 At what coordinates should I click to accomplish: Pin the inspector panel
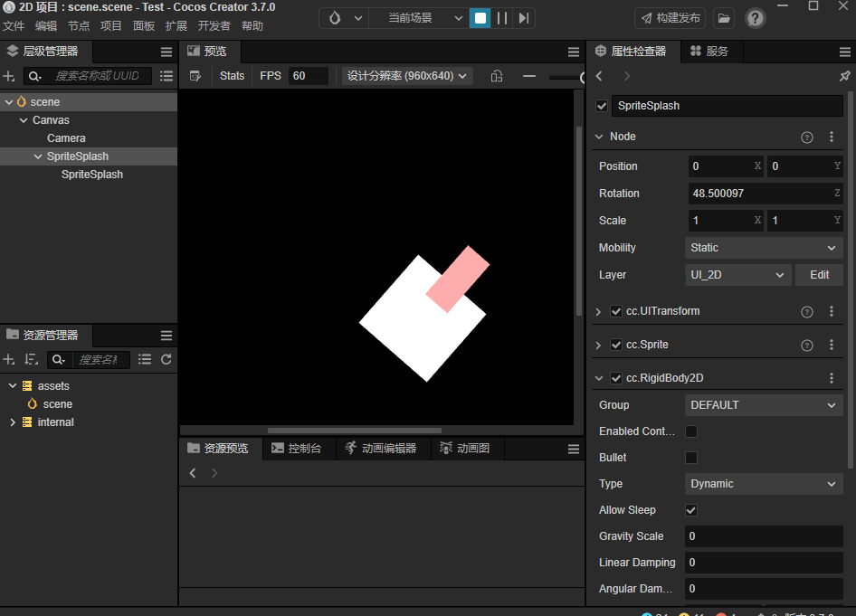coord(844,76)
